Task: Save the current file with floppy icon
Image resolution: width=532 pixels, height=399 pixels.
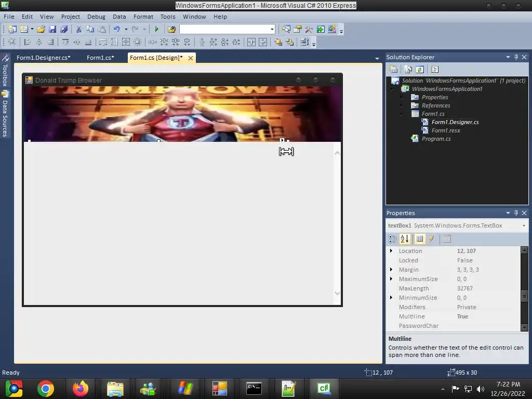Action: coord(52,29)
